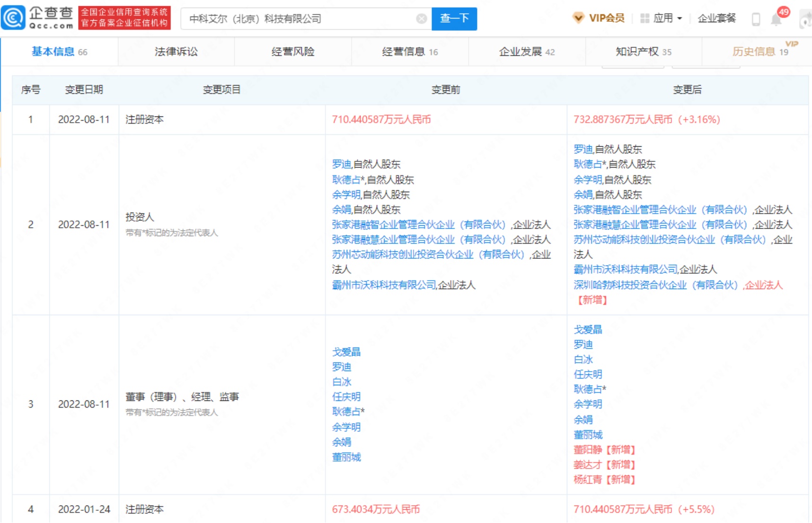This screenshot has height=523, width=812.
Task: Click the company name search field
Action: point(298,18)
